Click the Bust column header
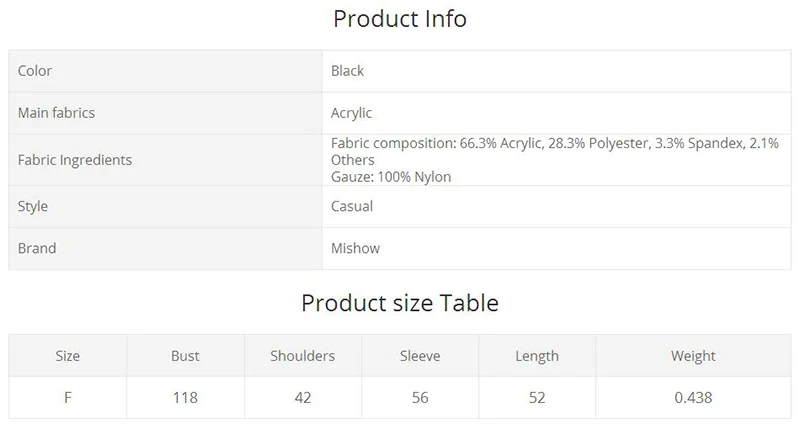The image size is (800, 429). [185, 356]
